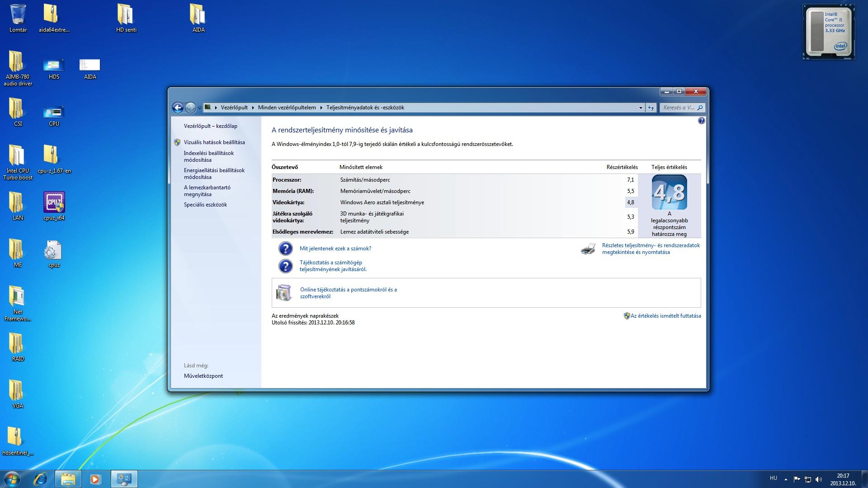Click the Keresés search input field
Screen dimensions: 868x488
coord(678,108)
